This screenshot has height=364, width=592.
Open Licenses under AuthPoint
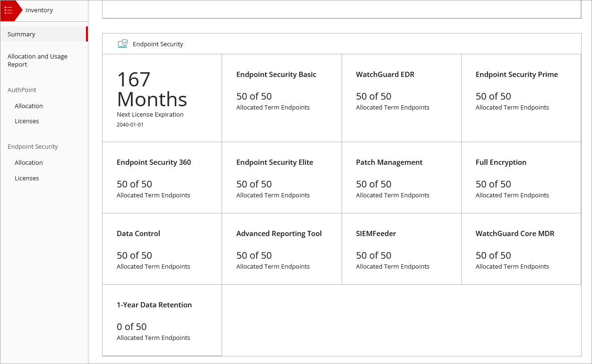point(26,121)
